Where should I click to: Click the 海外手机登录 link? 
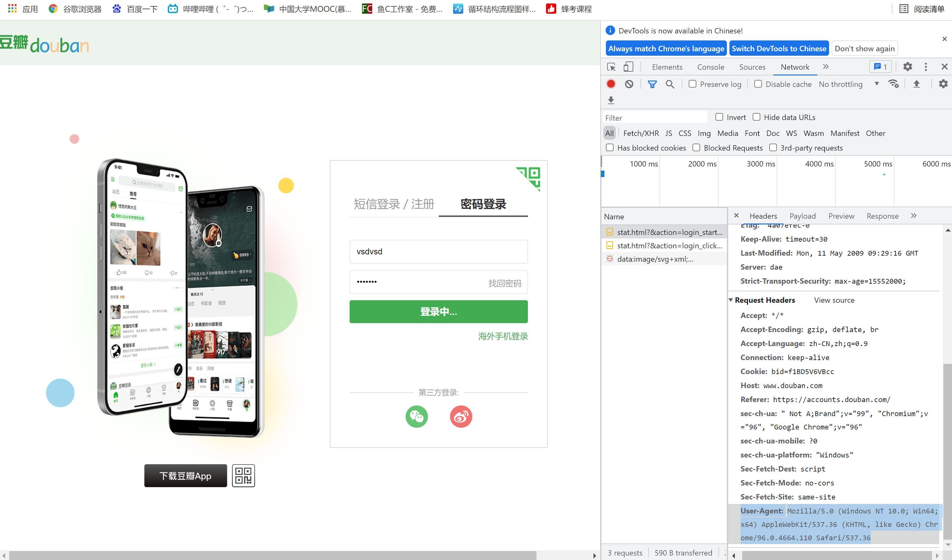point(503,336)
